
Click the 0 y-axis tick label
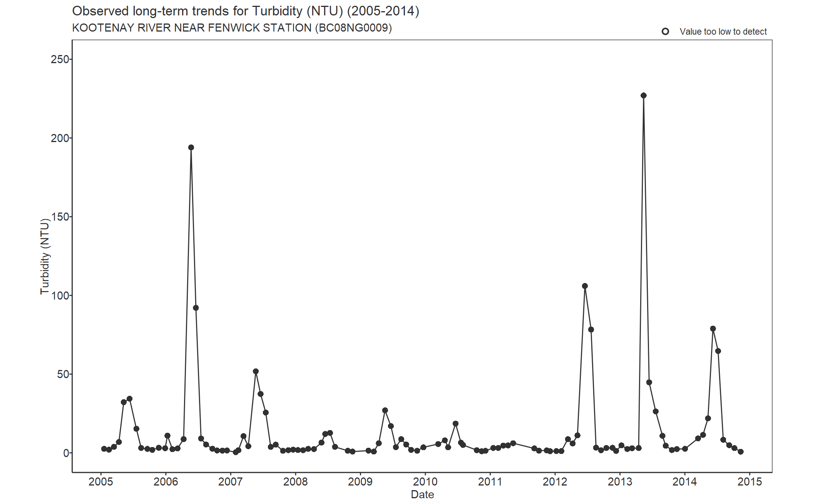66,453
